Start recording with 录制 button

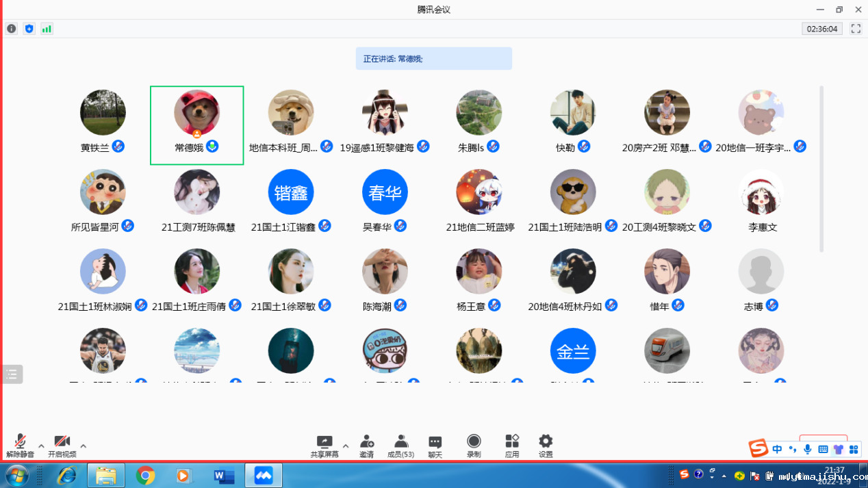pyautogui.click(x=474, y=446)
